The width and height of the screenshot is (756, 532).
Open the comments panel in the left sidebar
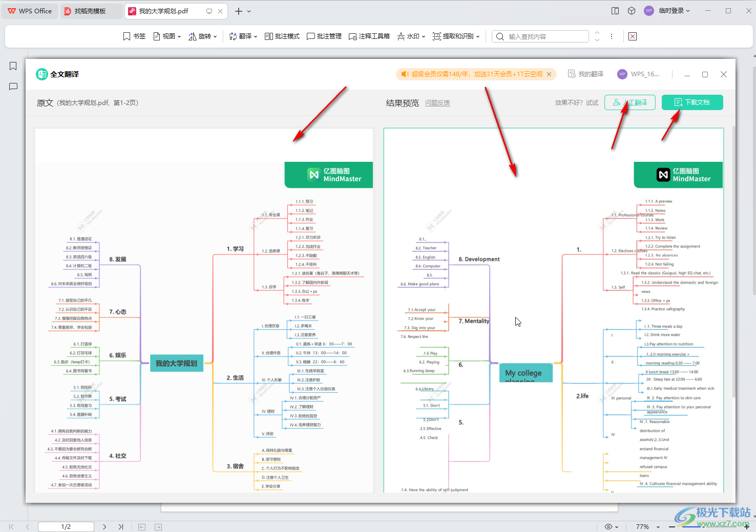[x=13, y=87]
